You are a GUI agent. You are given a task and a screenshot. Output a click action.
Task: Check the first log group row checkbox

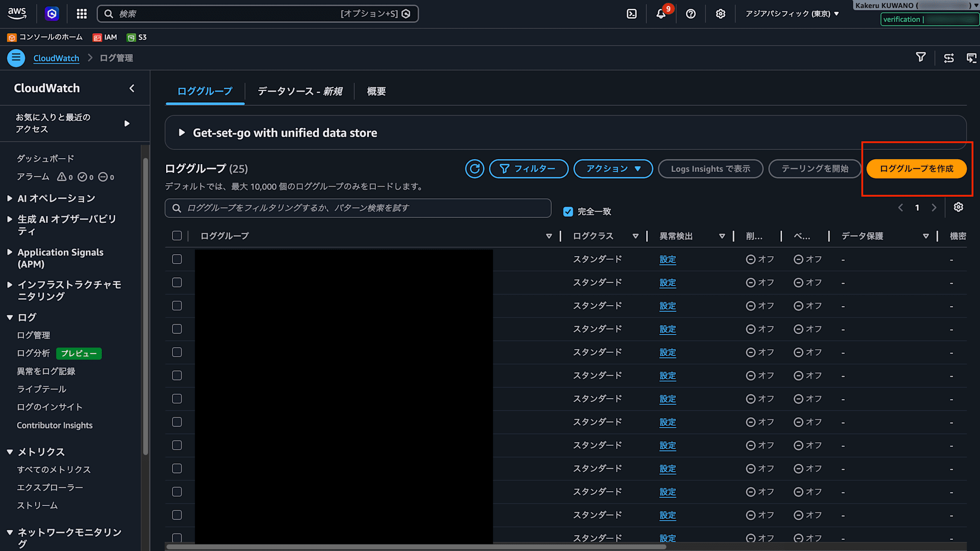pyautogui.click(x=177, y=259)
